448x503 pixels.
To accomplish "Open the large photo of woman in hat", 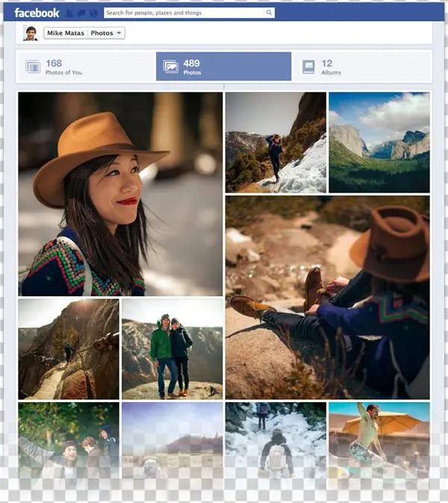I will (120, 194).
